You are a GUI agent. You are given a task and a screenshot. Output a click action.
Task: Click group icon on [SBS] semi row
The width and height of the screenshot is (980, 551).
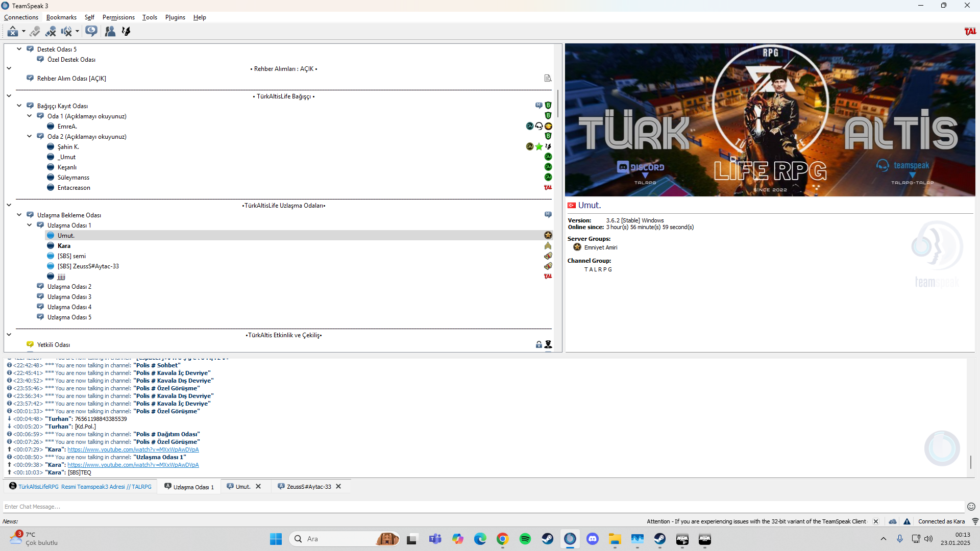pos(548,256)
